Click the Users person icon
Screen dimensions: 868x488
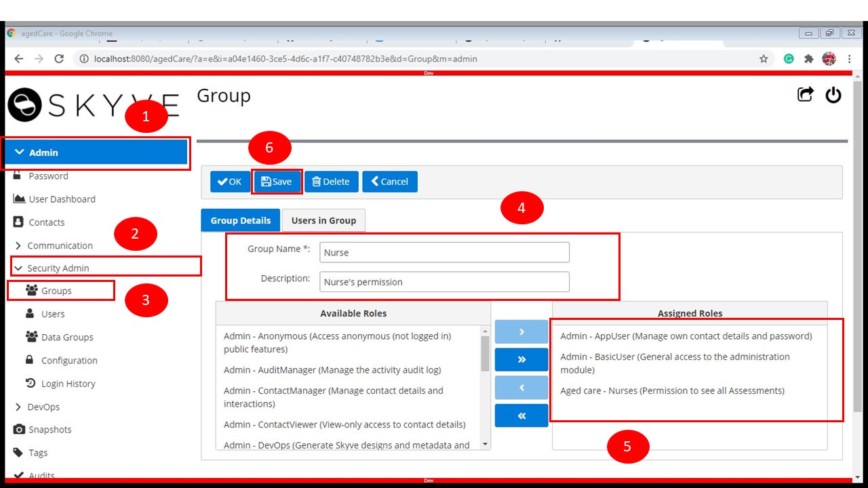point(30,314)
